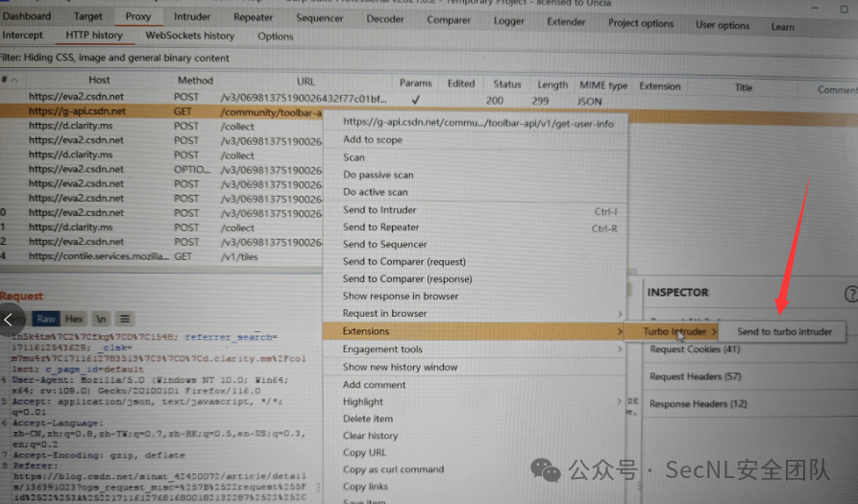Select the contile.services.mozilla GET /v1/tiles row
The width and height of the screenshot is (858, 504).
pyautogui.click(x=162, y=256)
